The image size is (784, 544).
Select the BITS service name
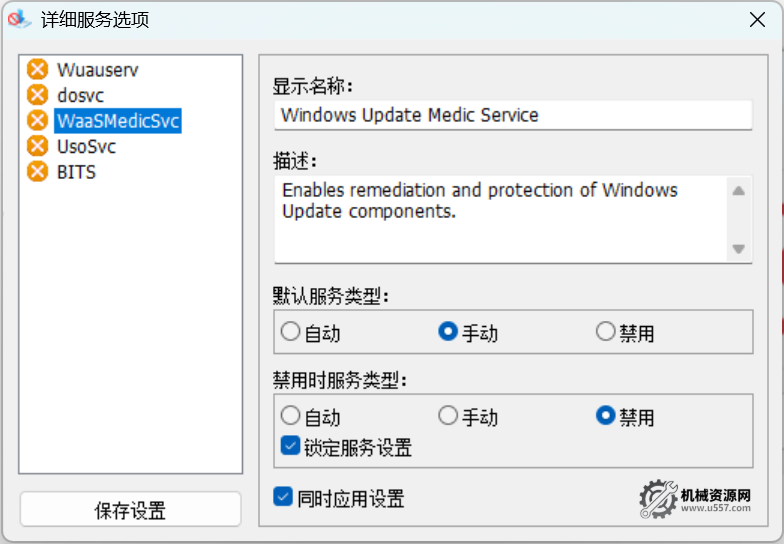(x=76, y=172)
